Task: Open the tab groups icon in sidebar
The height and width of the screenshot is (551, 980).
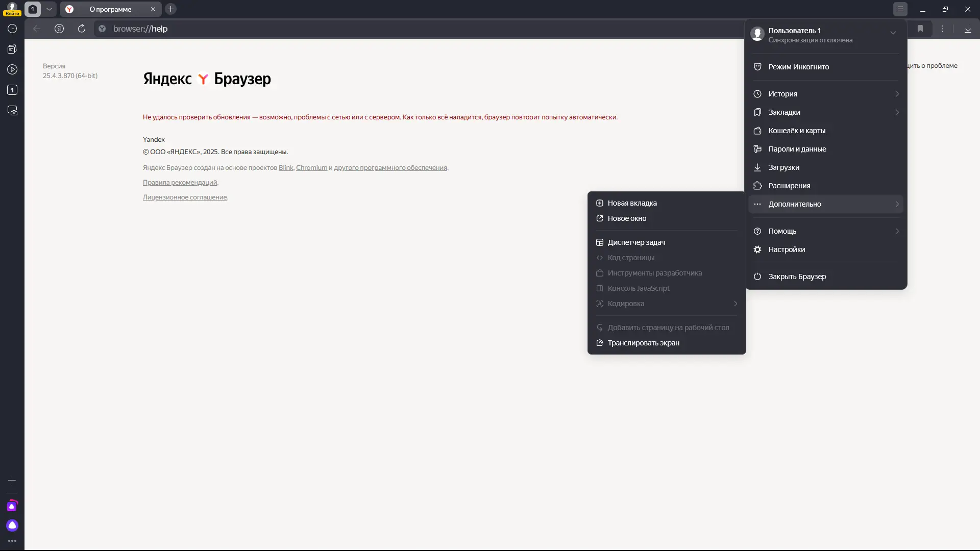Action: 12,49
